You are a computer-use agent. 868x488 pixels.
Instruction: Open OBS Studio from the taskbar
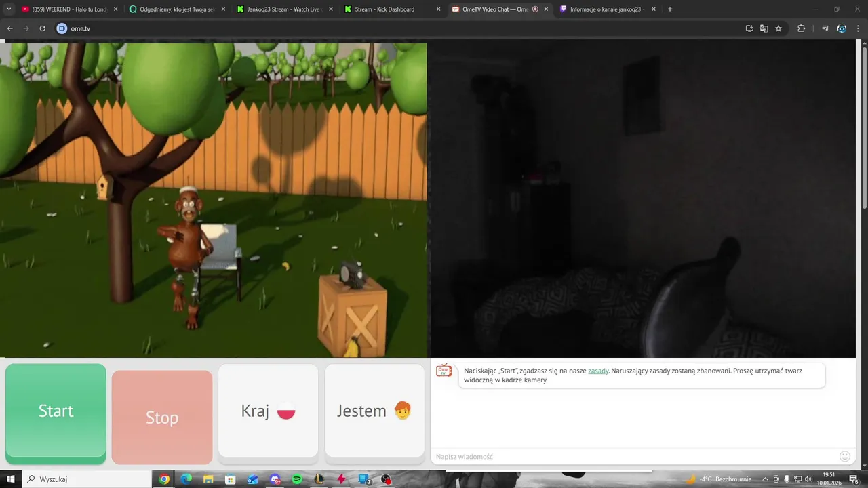pyautogui.click(x=386, y=479)
